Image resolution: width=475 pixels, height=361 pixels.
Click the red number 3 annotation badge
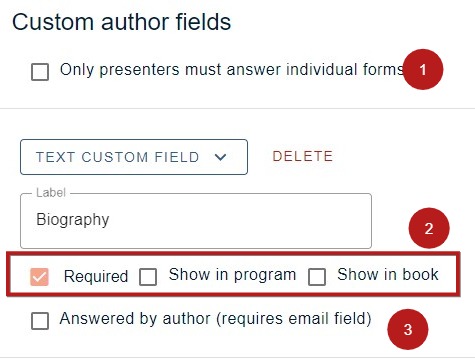tap(408, 329)
